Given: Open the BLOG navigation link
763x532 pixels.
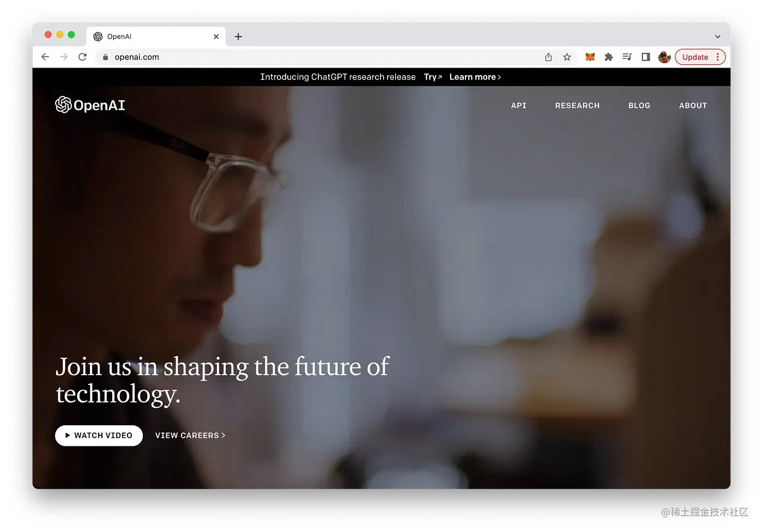Looking at the screenshot, I should 639,106.
